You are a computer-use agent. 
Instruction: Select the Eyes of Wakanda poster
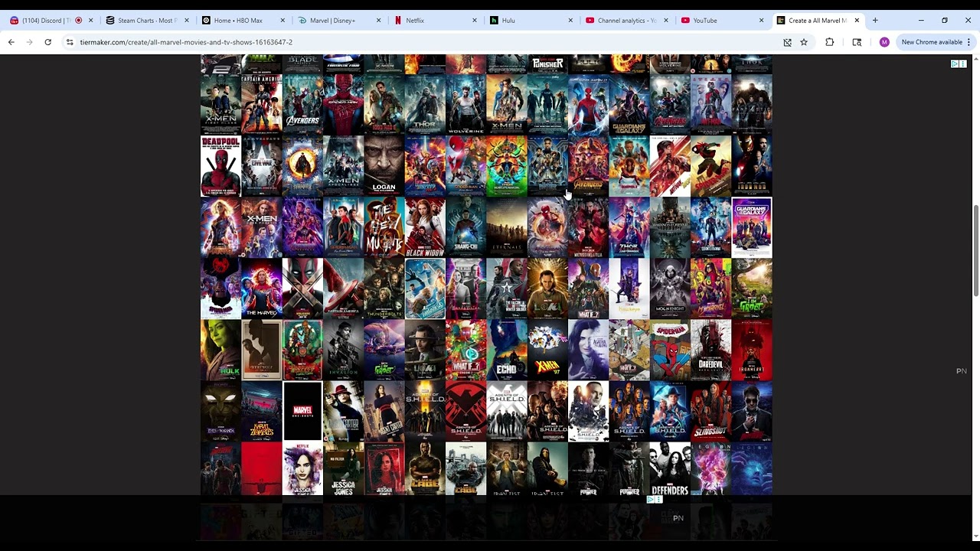click(220, 411)
